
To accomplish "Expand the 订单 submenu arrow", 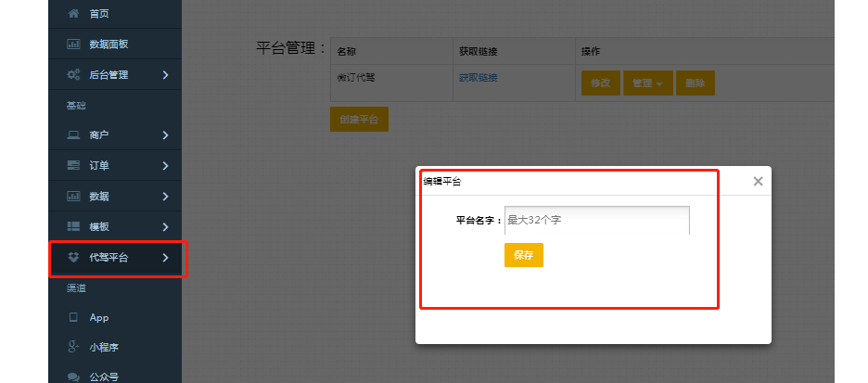I will 165,166.
